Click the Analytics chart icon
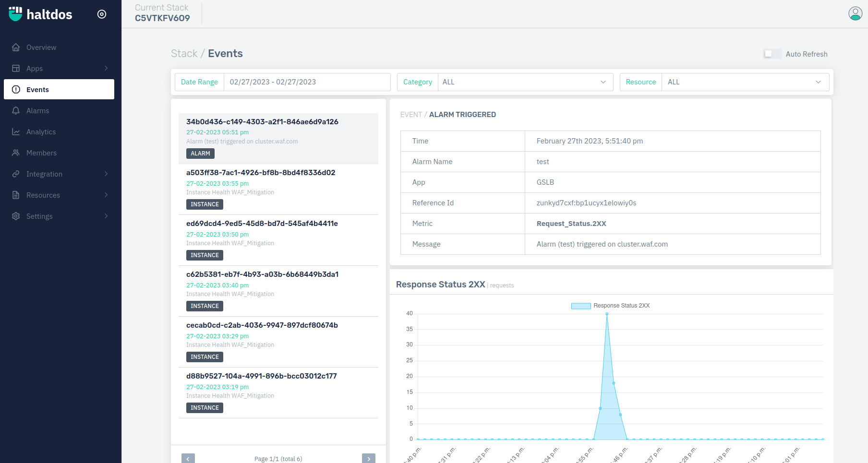The image size is (868, 463). point(16,132)
